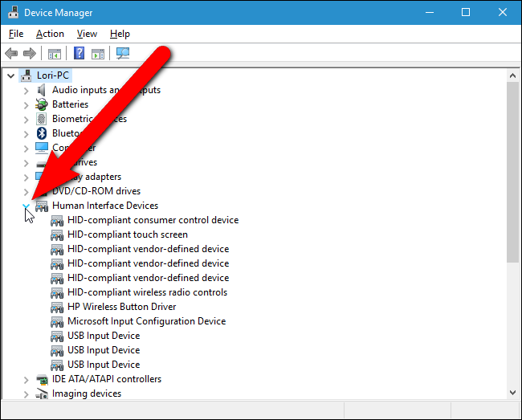Click the Back arrow toolbar icon
This screenshot has height=420, width=522.
click(x=11, y=54)
